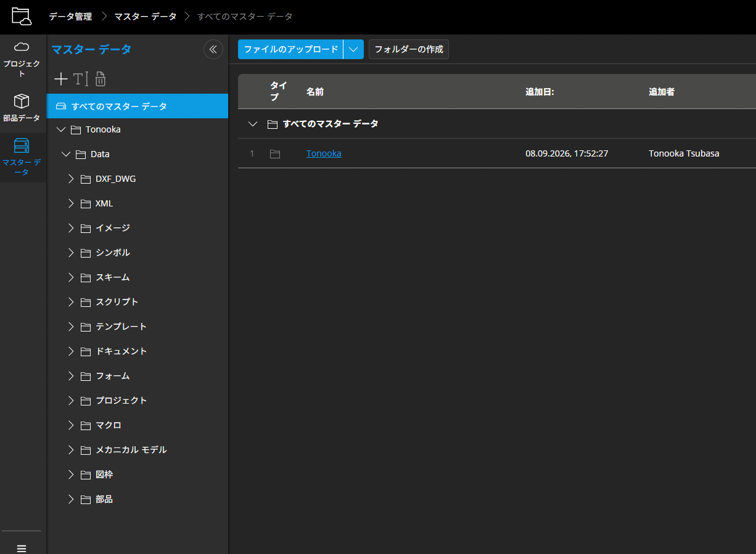Image resolution: width=756 pixels, height=554 pixels.
Task: Click the plus add icon
Action: pos(61,79)
